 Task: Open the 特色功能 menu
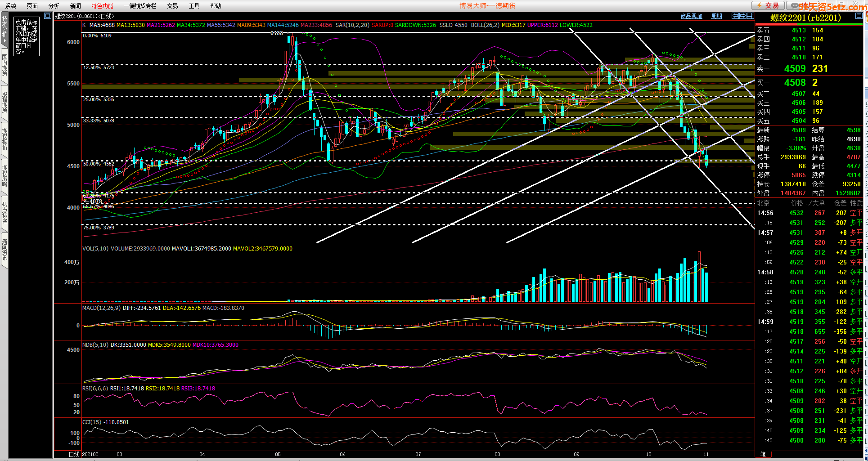click(102, 6)
